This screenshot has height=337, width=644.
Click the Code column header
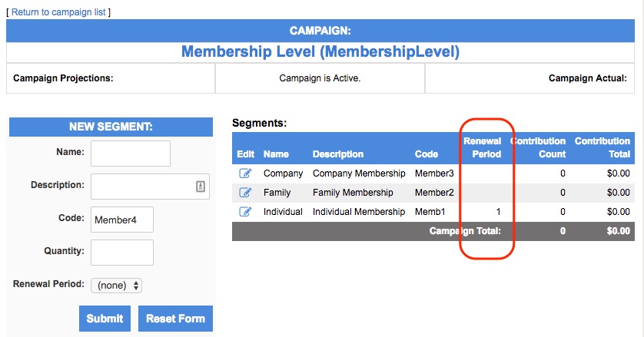coord(427,154)
